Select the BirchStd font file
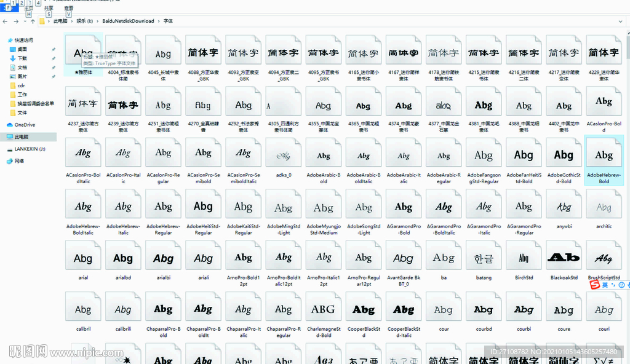Viewport: 630px width, 364px height. point(524,259)
